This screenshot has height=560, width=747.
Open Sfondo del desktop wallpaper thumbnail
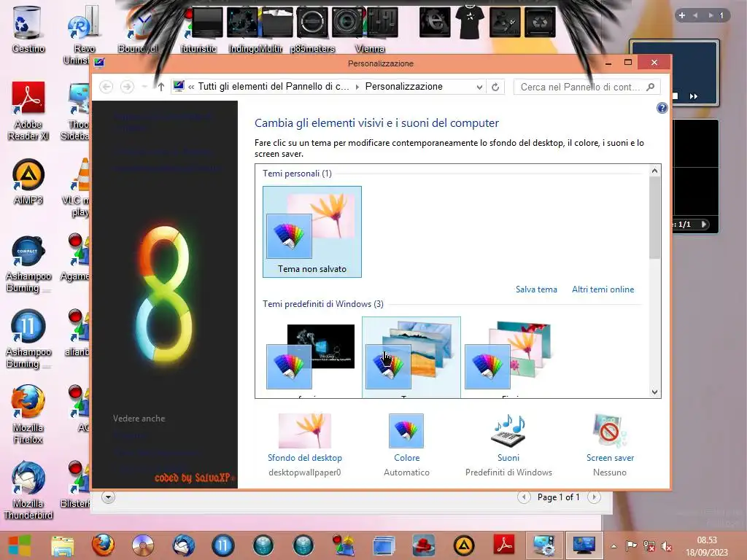pyautogui.click(x=305, y=430)
